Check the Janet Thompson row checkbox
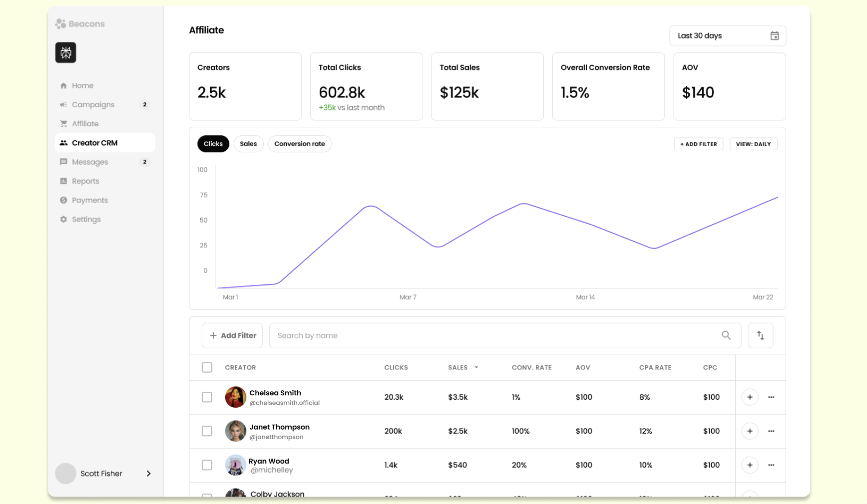Image resolution: width=867 pixels, height=504 pixels. tap(207, 431)
